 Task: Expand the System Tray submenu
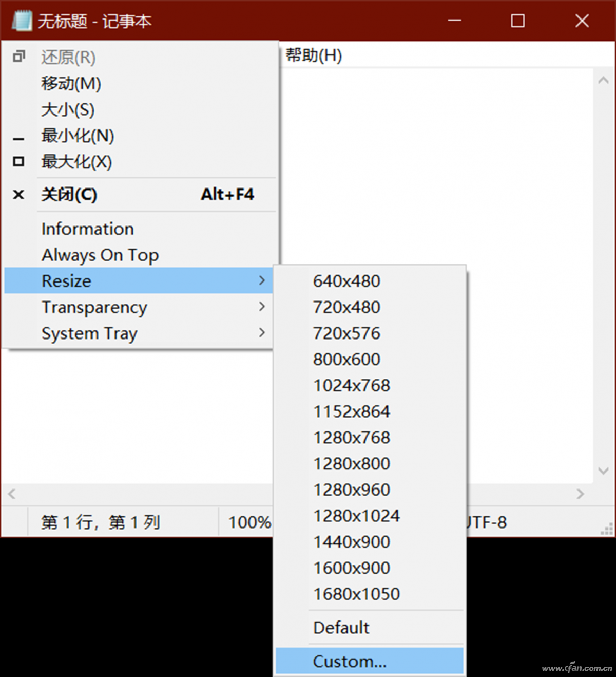click(138, 333)
